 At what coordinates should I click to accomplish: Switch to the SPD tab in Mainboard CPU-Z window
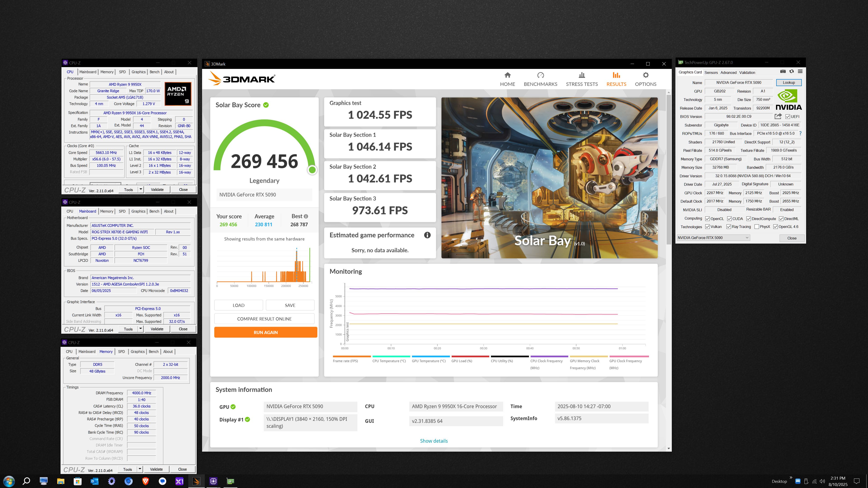tap(122, 211)
